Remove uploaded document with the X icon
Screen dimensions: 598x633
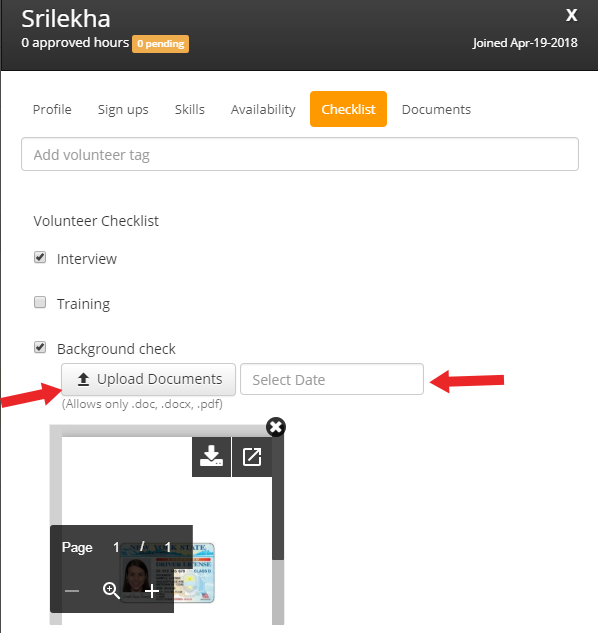tap(276, 427)
